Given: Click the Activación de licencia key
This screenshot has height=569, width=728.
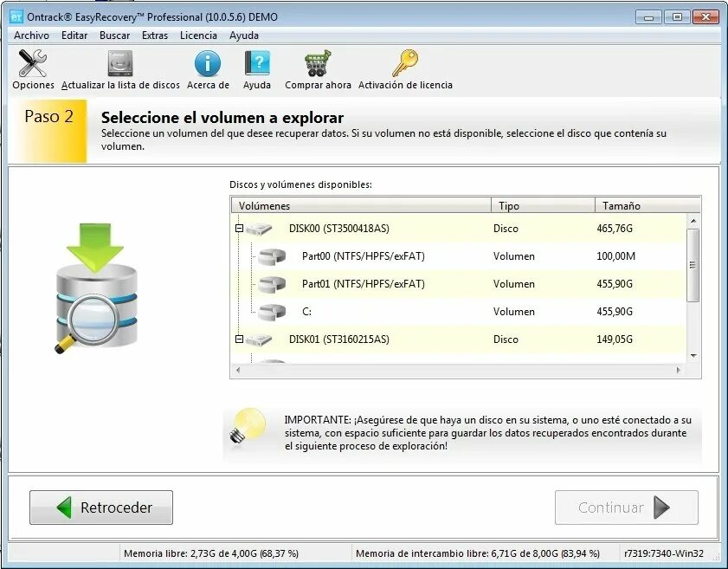Looking at the screenshot, I should pyautogui.click(x=405, y=63).
